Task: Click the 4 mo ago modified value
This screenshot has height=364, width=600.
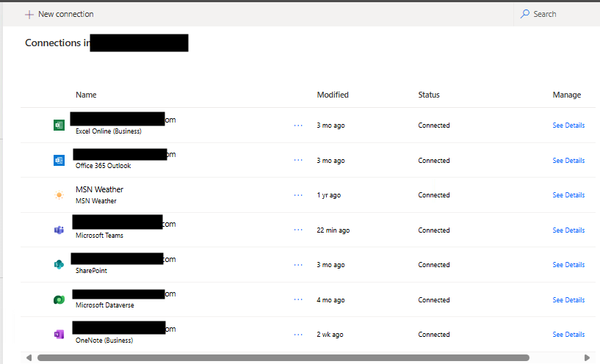Action: [330, 299]
